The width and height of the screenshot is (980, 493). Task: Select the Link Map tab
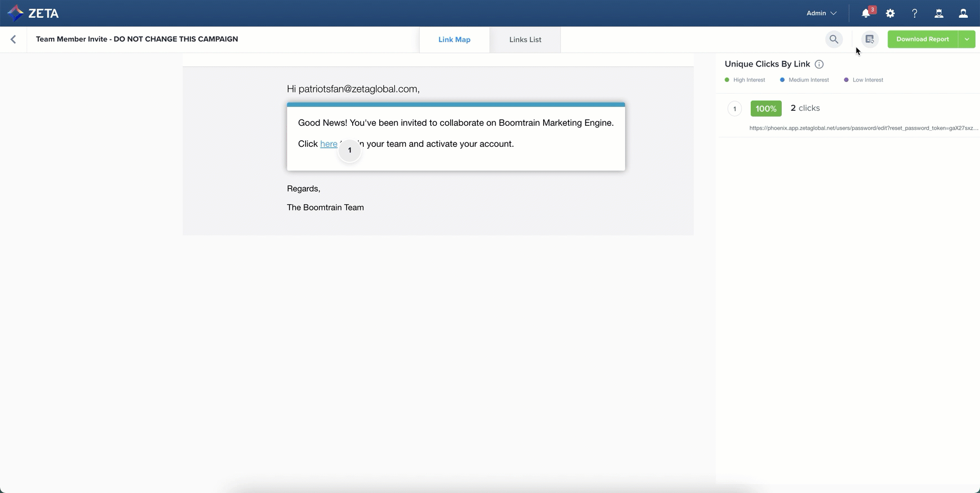pyautogui.click(x=454, y=40)
